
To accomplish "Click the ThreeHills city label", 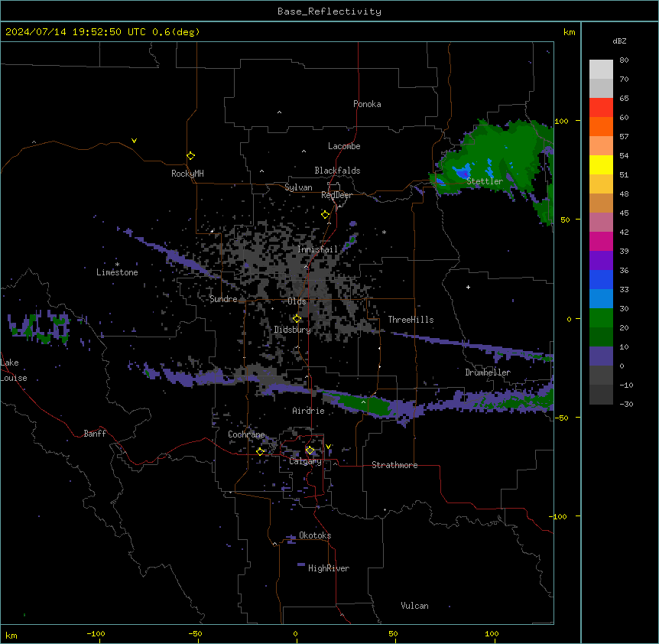I will tap(411, 320).
